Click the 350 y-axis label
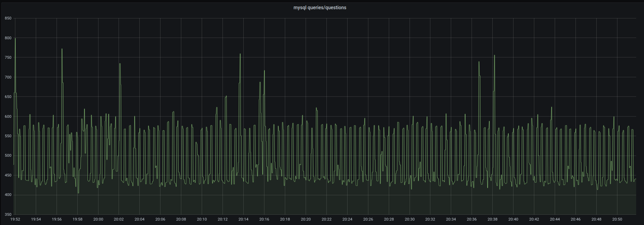The height and width of the screenshot is (225, 644). pyautogui.click(x=8, y=214)
